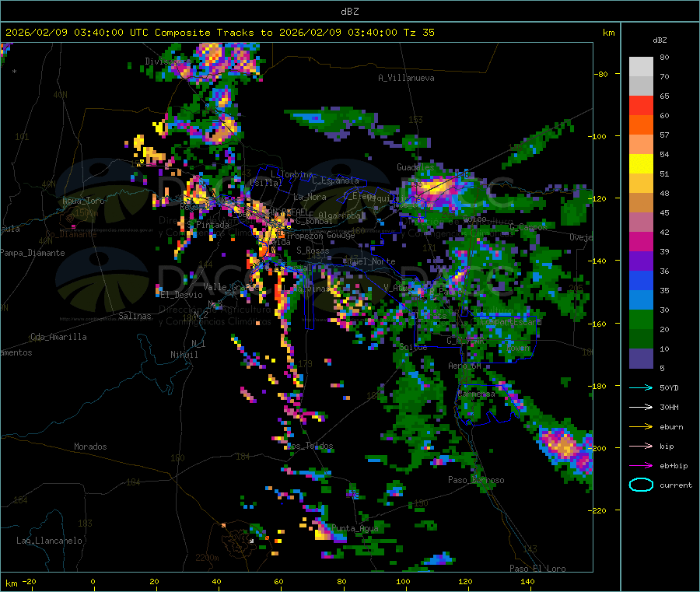Screen dimensions: 700x592
Task: Click the 'Tz 35' text in header
Action: click(x=419, y=33)
